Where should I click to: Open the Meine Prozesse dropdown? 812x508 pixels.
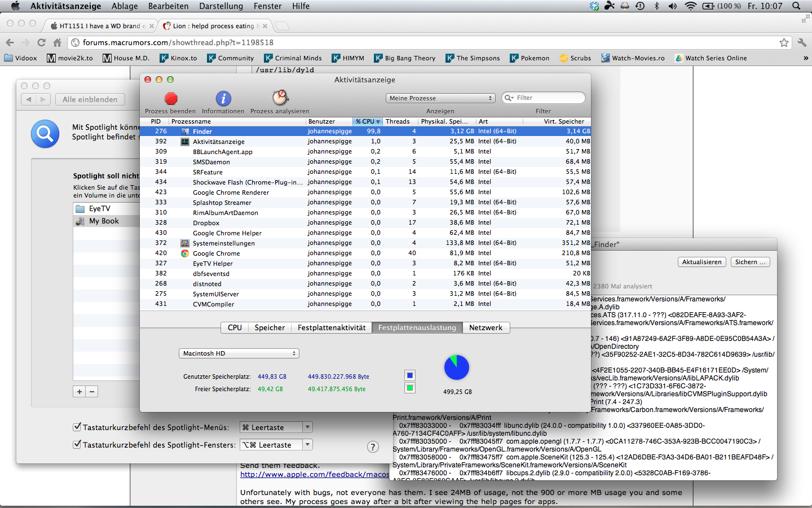(440, 98)
